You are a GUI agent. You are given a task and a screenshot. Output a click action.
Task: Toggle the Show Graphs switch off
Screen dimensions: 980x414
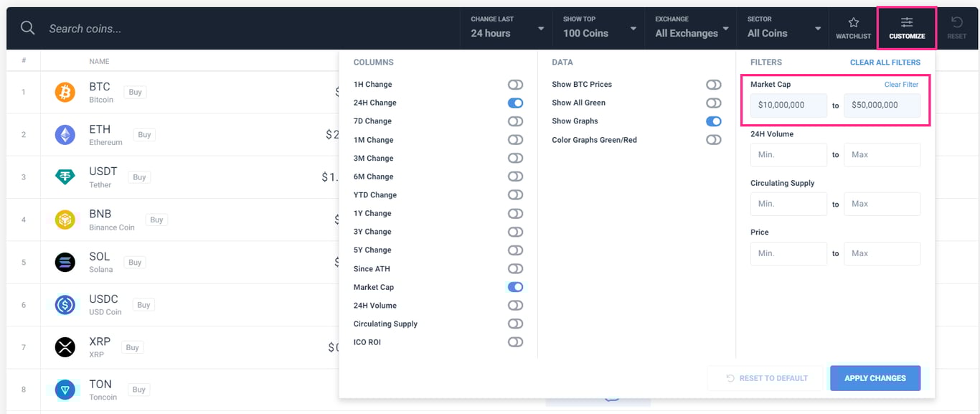tap(713, 121)
